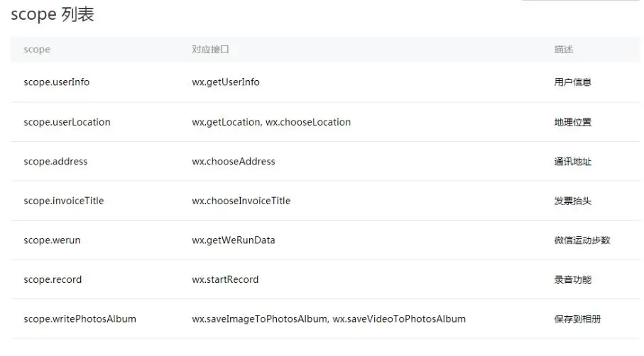Select the scope.writePhotosAlbum cell
This screenshot has width=644, height=356.
point(80,319)
